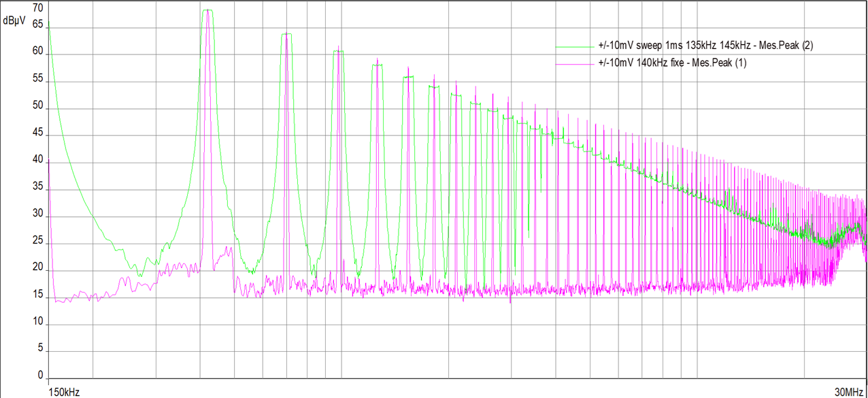
Task: Select the 50 y-axis tick label
Action: click(38, 107)
